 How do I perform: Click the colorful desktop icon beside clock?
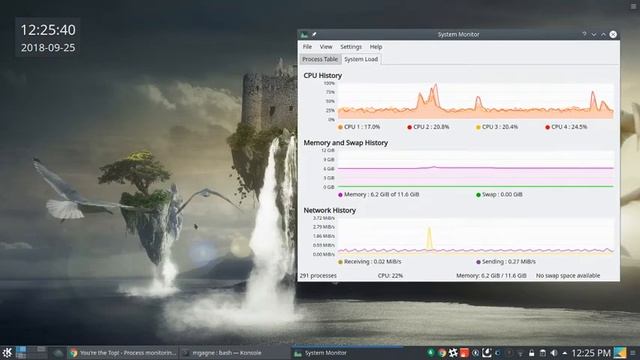620,353
